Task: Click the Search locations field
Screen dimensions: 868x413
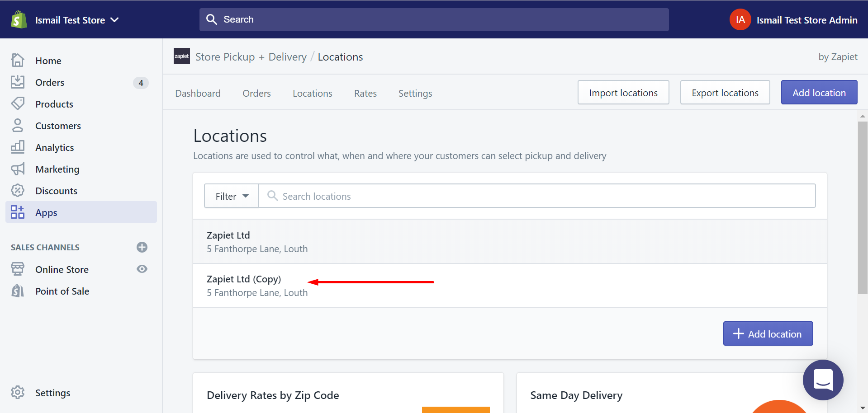Action: [x=537, y=196]
